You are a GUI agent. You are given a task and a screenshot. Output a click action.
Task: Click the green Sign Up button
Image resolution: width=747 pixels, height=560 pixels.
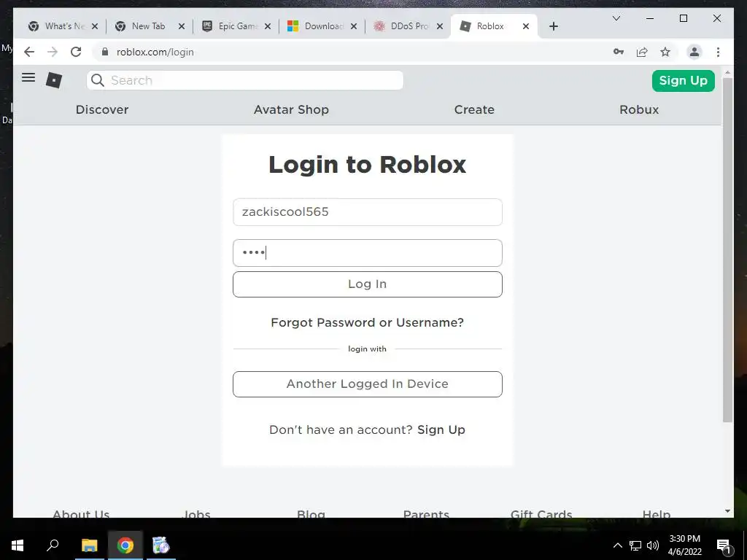pyautogui.click(x=683, y=80)
